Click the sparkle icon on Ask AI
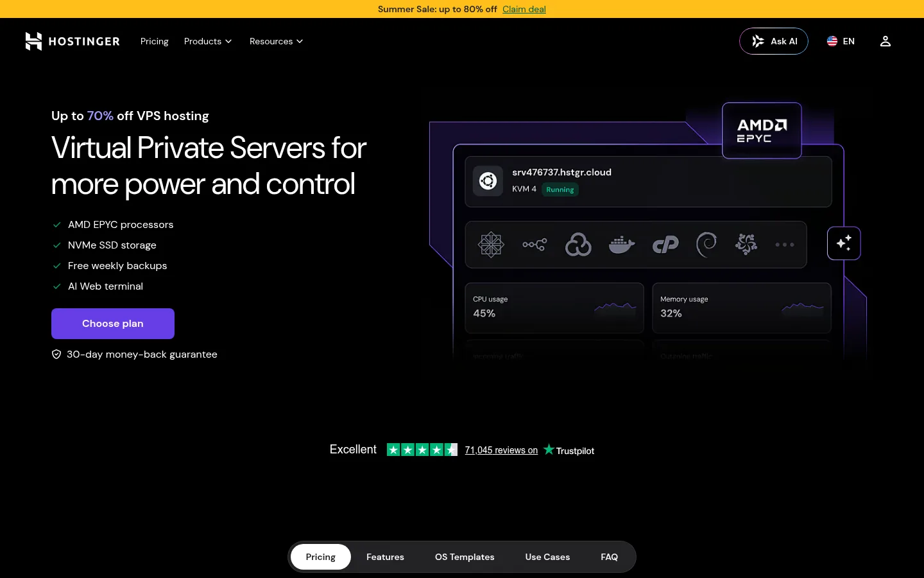Image resolution: width=924 pixels, height=578 pixels. (x=758, y=41)
